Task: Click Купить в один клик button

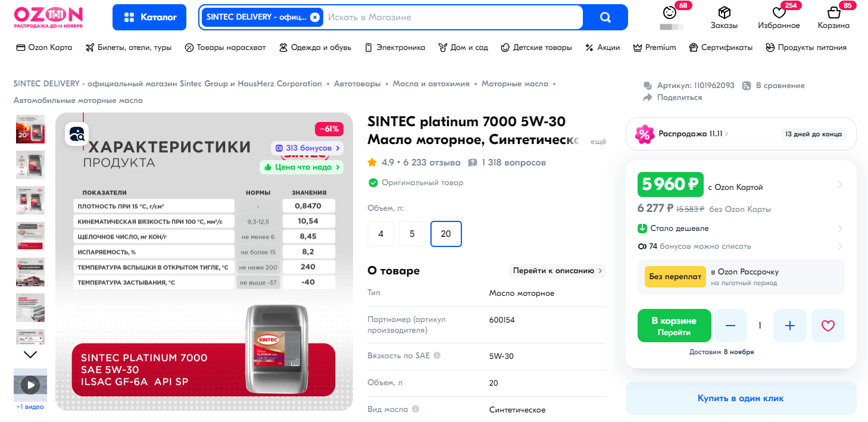Action: [x=741, y=398]
